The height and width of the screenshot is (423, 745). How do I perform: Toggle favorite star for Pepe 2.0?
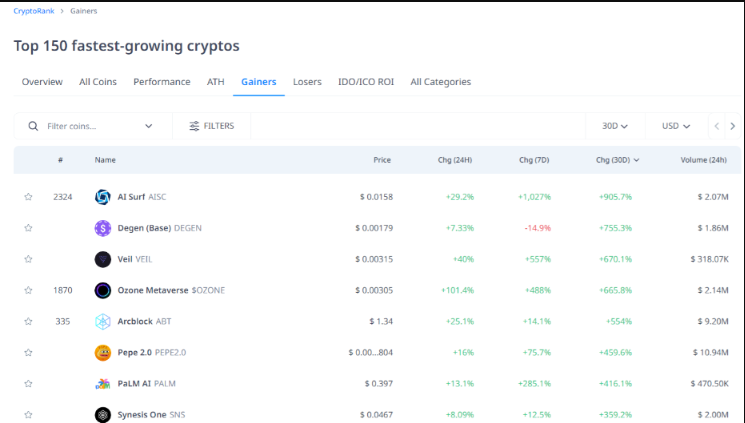click(x=29, y=353)
